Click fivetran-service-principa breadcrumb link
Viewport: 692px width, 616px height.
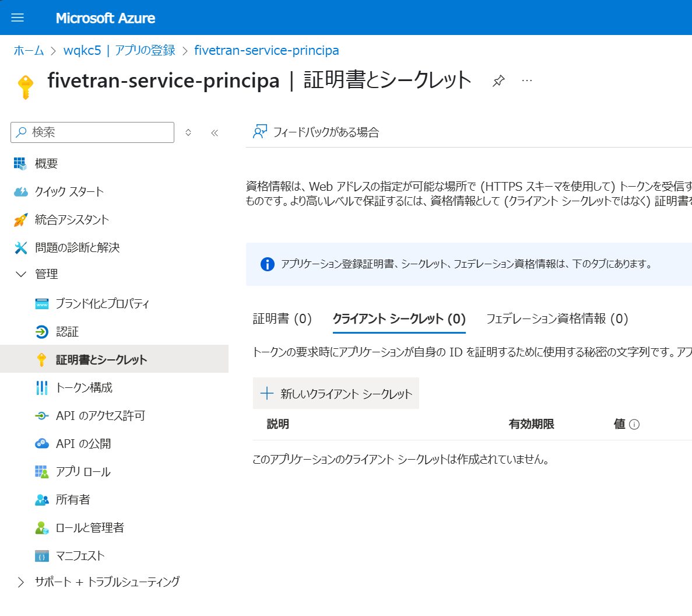point(266,50)
